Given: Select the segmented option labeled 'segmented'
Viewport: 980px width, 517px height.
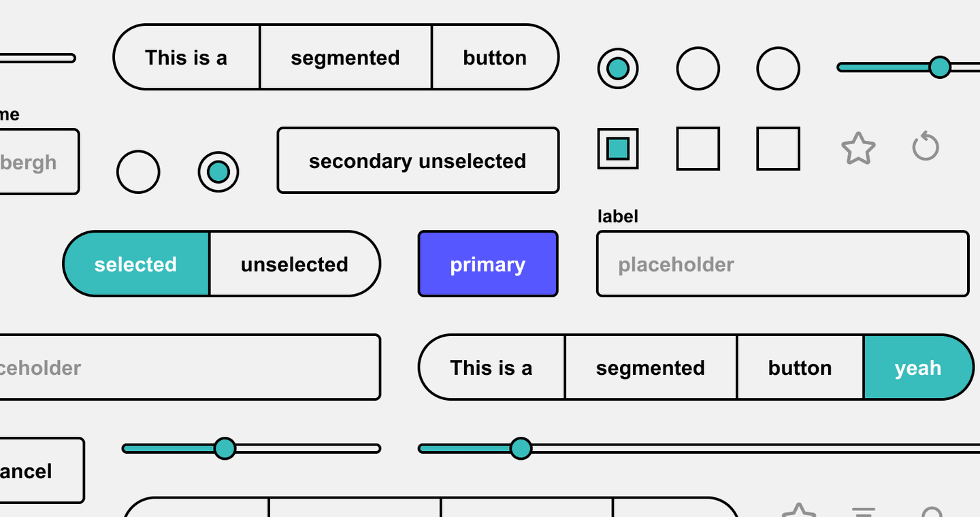Looking at the screenshot, I should 346,57.
